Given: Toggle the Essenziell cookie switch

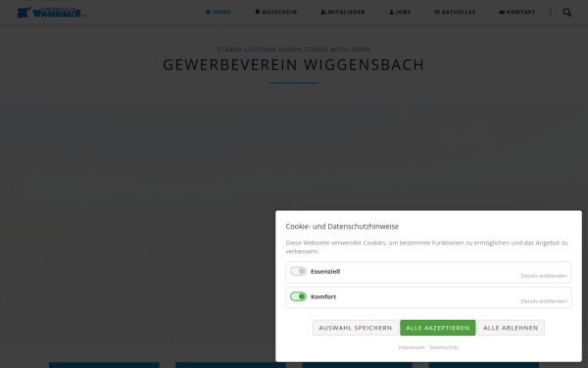Looking at the screenshot, I should click(x=298, y=271).
